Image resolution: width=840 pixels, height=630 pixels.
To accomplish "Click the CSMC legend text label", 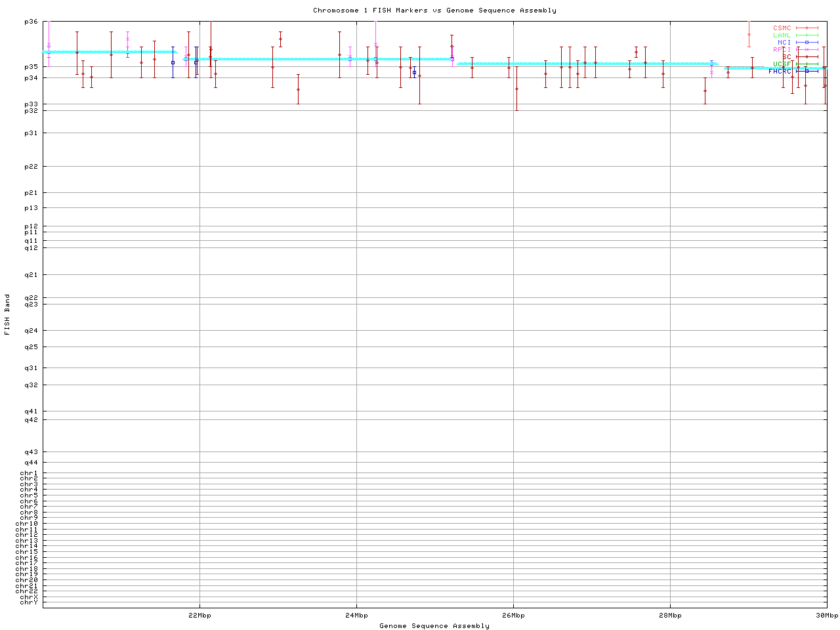I will point(782,28).
